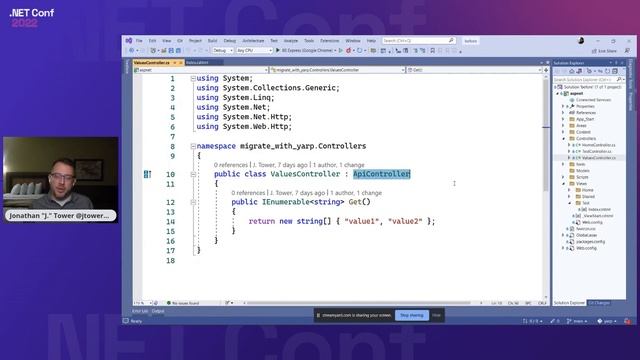This screenshot has height=360, width=640.
Task: Open the Edit menu
Action: 152,41
